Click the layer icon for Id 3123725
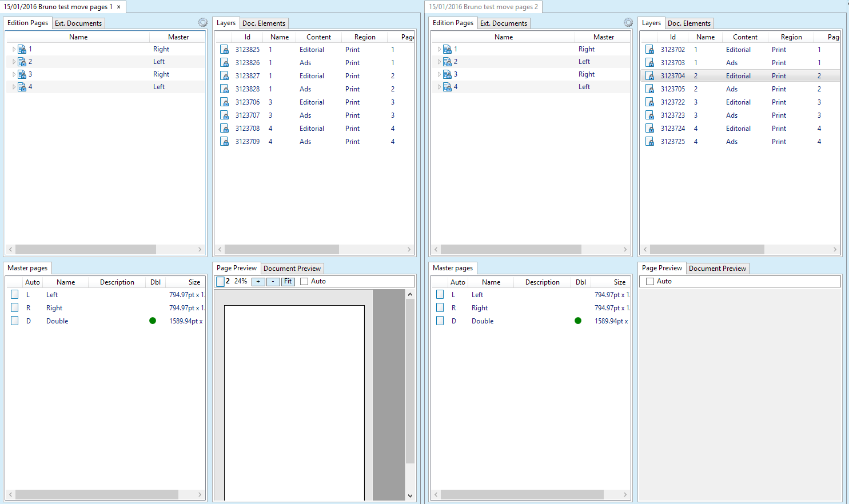Screen dimensions: 849x504 click(650, 142)
